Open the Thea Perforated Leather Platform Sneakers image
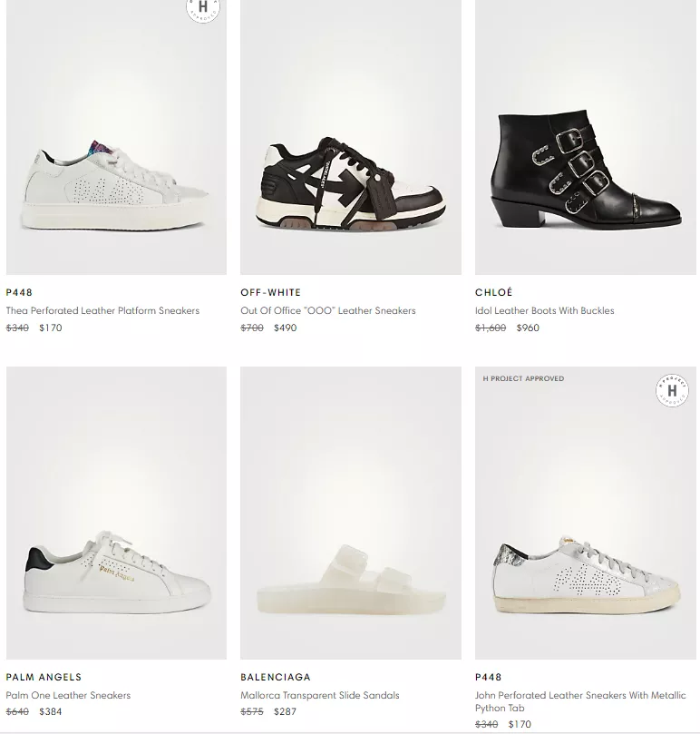Image resolution: width=700 pixels, height=734 pixels. [116, 137]
